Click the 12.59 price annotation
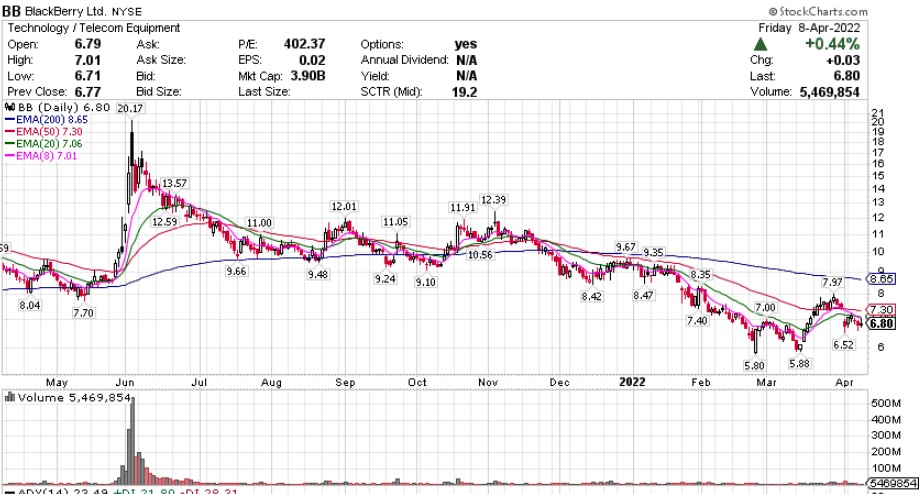924x494 pixels. [x=164, y=222]
